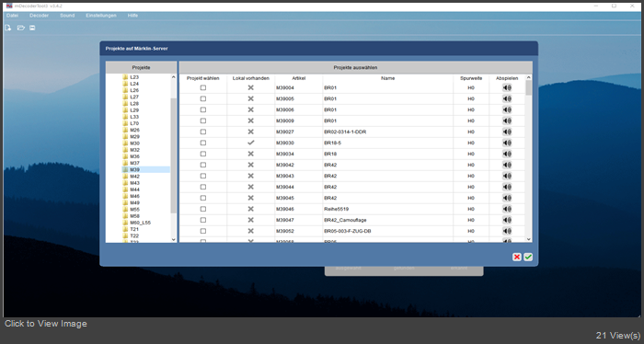The image size is (644, 344).
Task: Select the T21 folder in tree
Action: tap(131, 229)
